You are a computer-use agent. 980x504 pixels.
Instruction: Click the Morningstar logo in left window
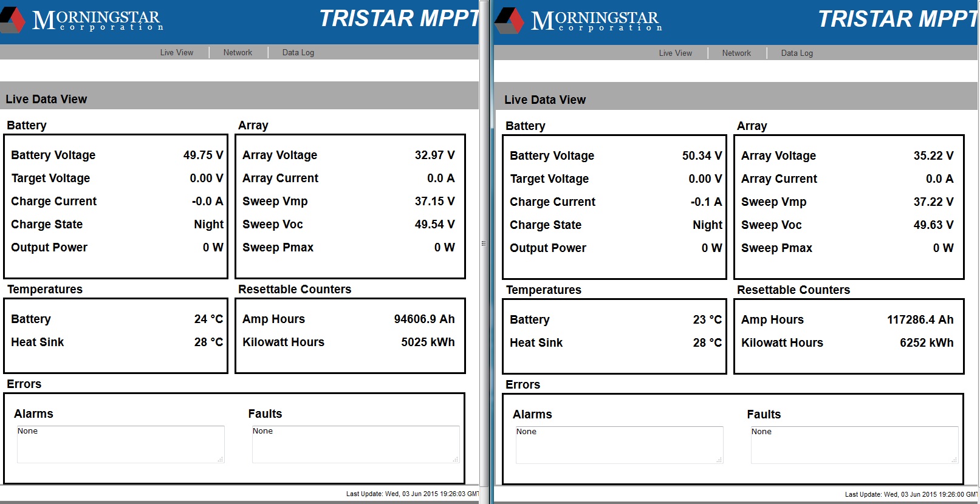click(x=82, y=20)
